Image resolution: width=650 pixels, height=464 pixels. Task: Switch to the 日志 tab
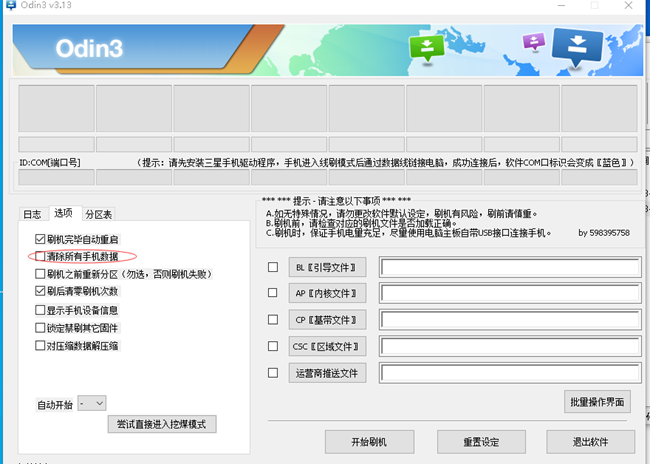pos(32,214)
